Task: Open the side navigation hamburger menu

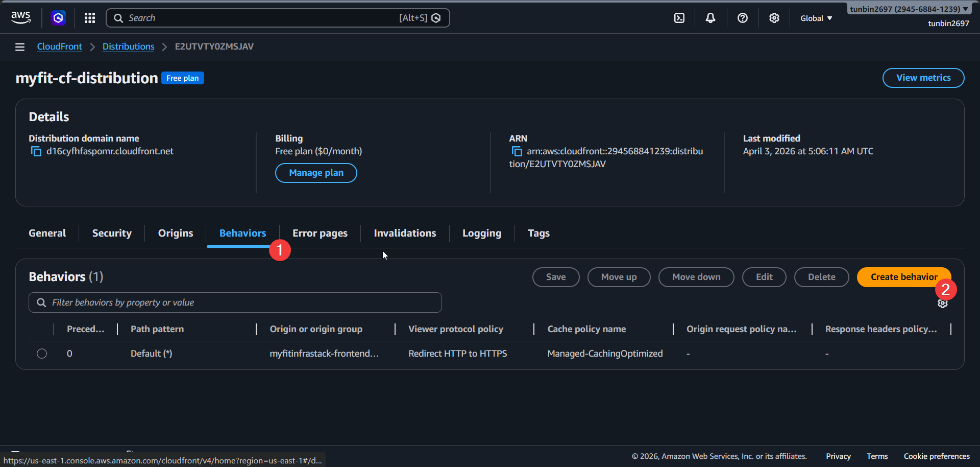Action: [19, 46]
